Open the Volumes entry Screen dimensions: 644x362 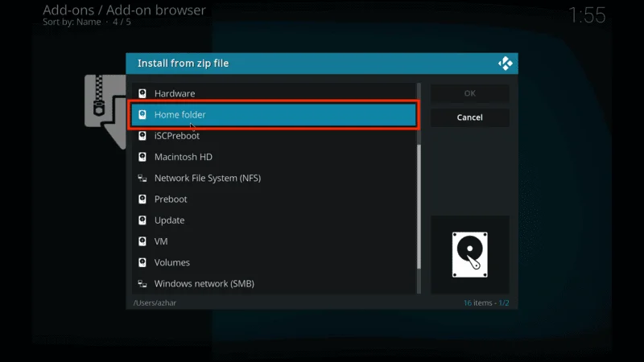(x=274, y=263)
